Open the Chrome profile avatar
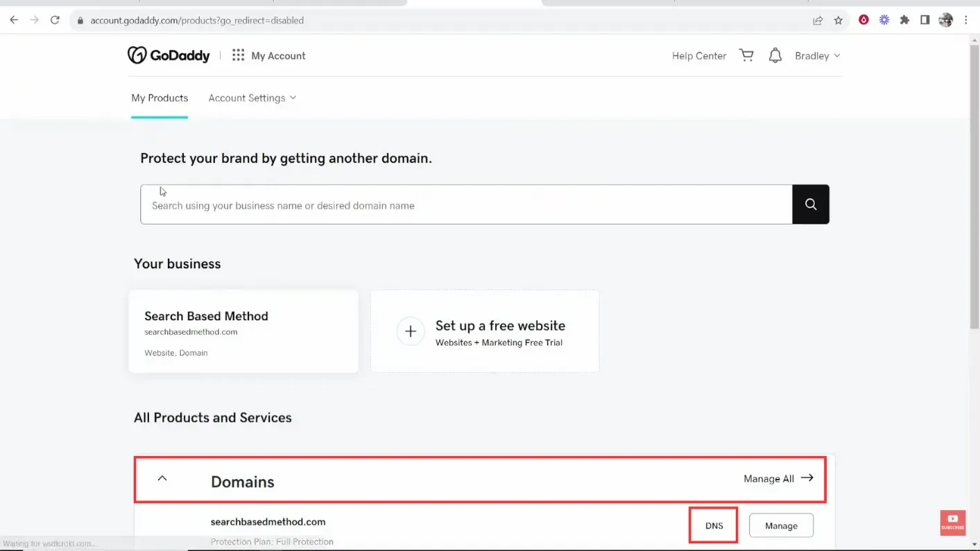980x551 pixels. (x=945, y=20)
